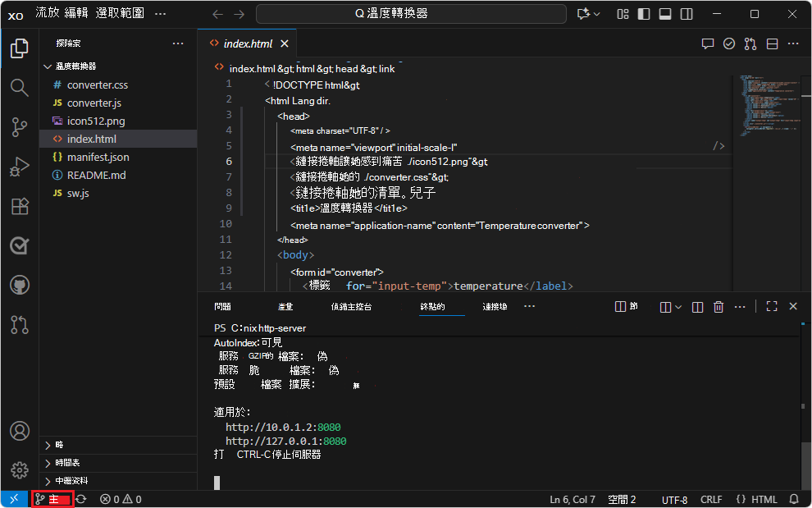Image resolution: width=812 pixels, height=508 pixels.
Task: Maximize the panel with the expand icon
Action: pyautogui.click(x=771, y=305)
